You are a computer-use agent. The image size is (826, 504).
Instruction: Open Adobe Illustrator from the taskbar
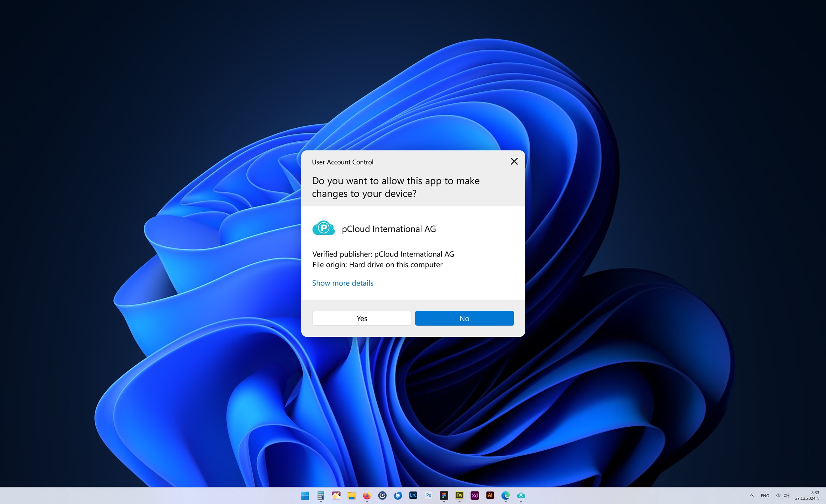click(x=490, y=496)
